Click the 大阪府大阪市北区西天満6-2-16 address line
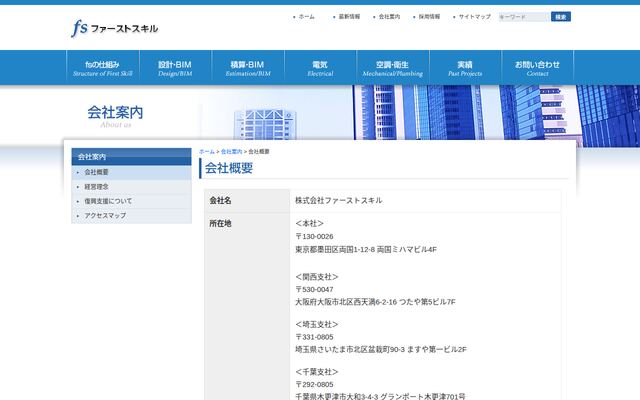This screenshot has height=400, width=640. (x=375, y=302)
